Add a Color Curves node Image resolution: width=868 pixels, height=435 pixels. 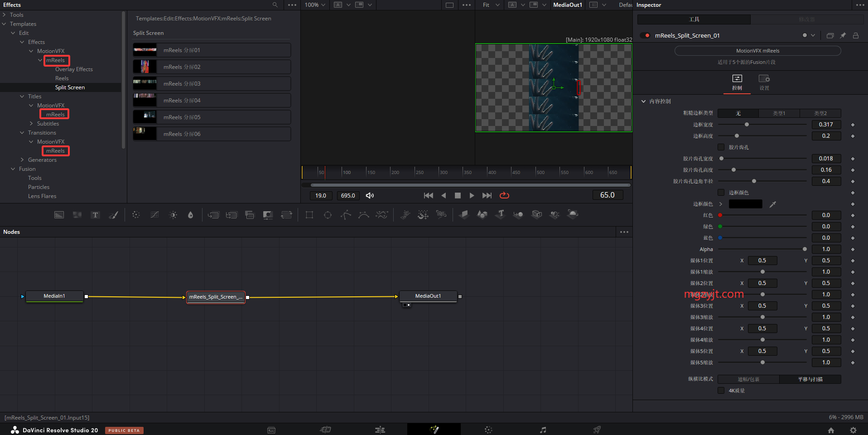(x=154, y=215)
